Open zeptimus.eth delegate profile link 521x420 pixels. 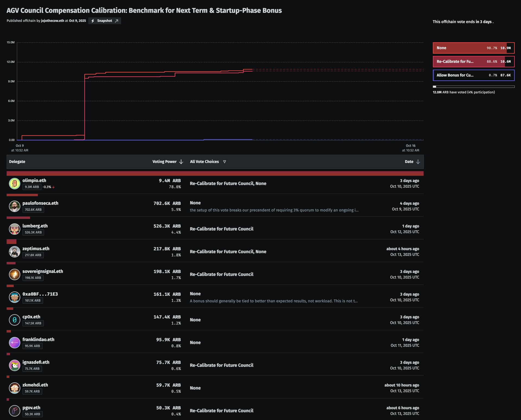(x=36, y=249)
